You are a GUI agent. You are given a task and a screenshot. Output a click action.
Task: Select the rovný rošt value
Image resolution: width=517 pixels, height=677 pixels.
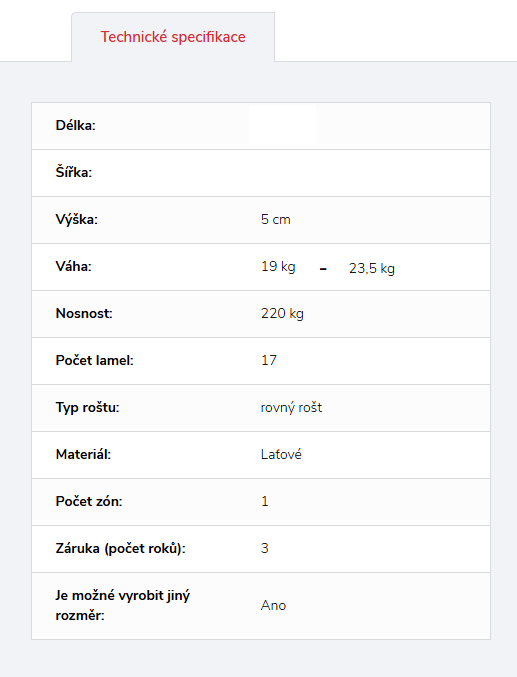click(292, 408)
